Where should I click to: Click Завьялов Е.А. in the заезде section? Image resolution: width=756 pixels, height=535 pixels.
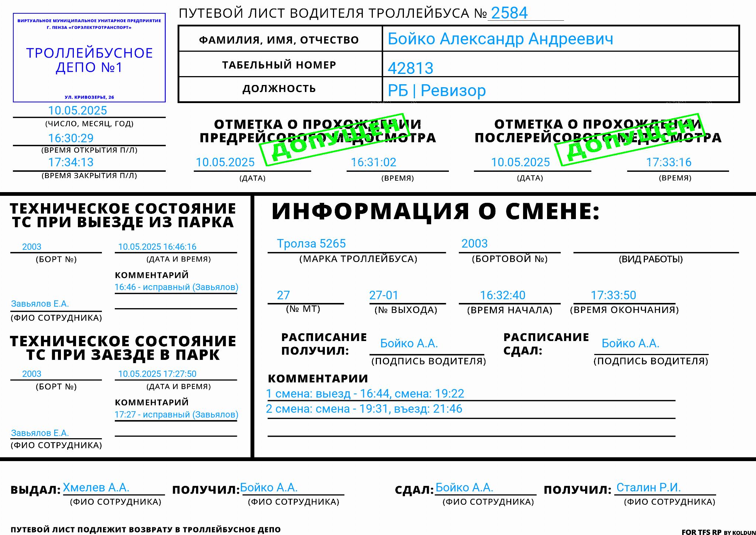tap(40, 433)
